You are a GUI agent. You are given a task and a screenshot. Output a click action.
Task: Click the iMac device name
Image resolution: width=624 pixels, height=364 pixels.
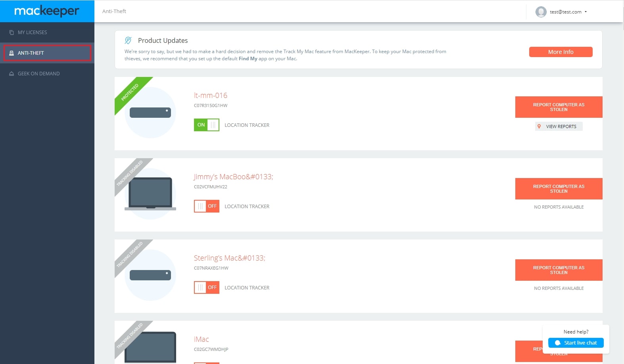click(201, 339)
